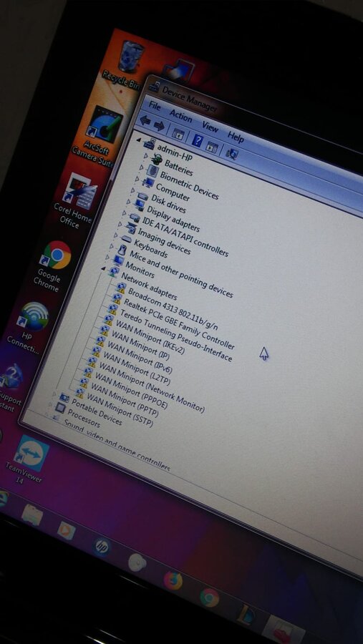Open the View menu

[x=210, y=127]
